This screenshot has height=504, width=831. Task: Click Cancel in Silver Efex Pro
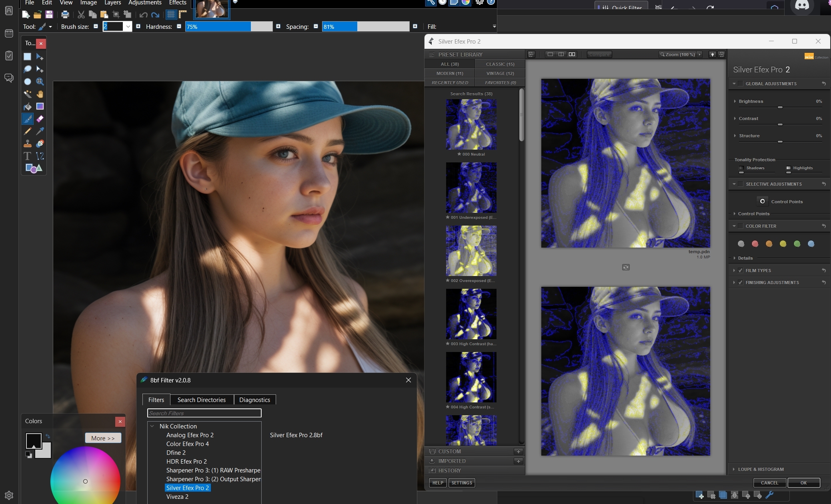coord(769,483)
